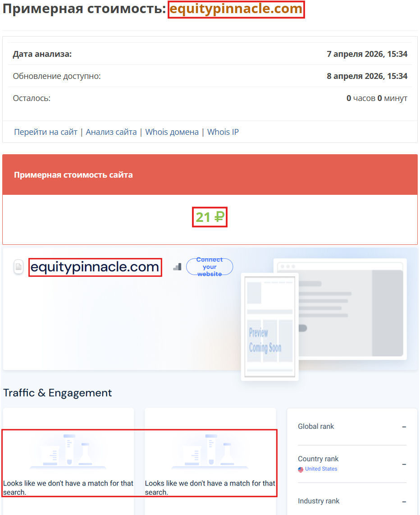Open 'Connect your website'
420x515 pixels.
[210, 267]
